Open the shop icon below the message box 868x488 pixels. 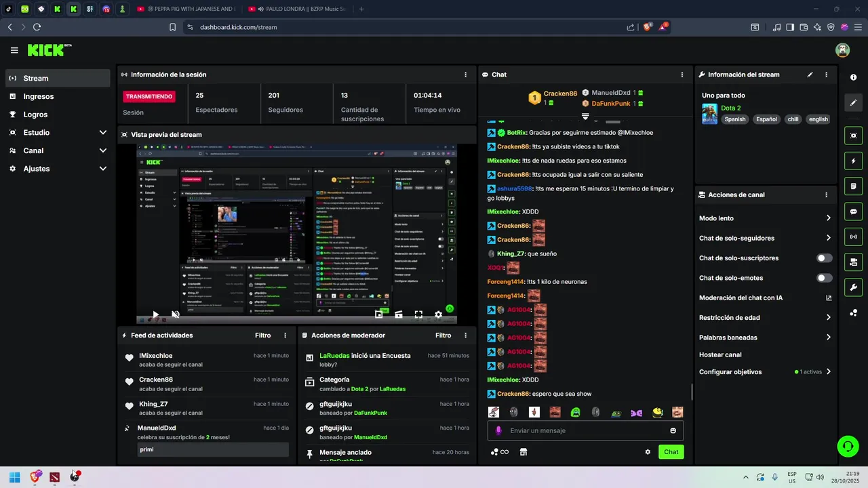[x=523, y=452]
